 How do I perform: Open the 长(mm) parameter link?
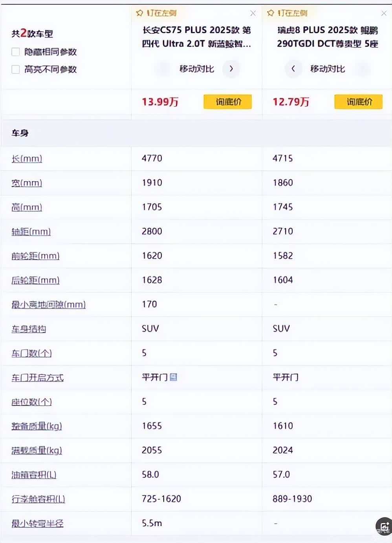pyautogui.click(x=27, y=159)
